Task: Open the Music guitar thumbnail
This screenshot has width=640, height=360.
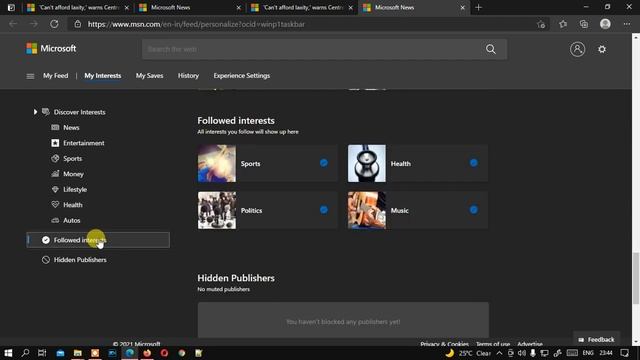Action: (367, 210)
